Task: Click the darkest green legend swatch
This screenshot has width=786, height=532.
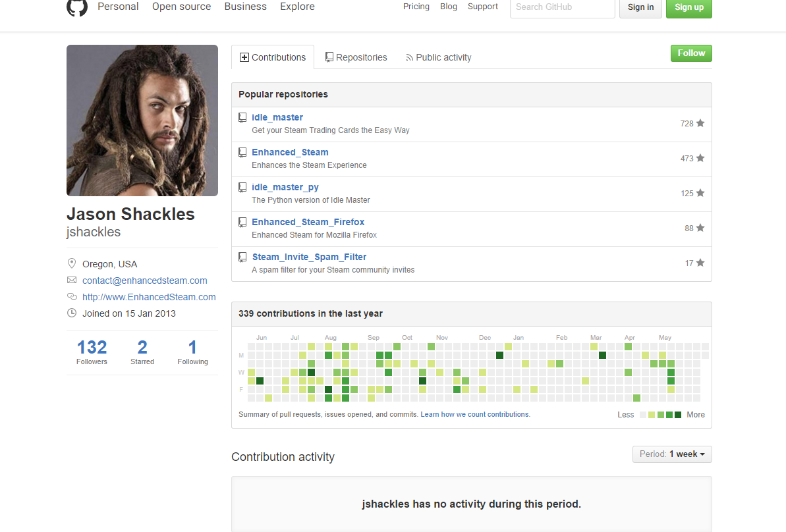Action: [678, 415]
